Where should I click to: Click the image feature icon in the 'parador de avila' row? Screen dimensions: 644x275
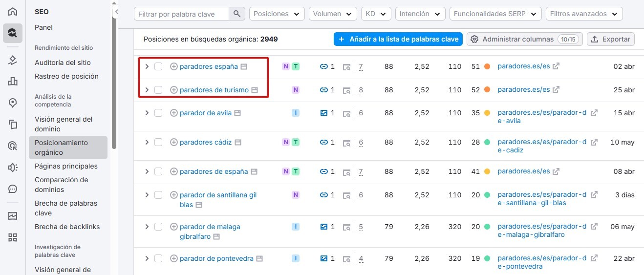(323, 113)
